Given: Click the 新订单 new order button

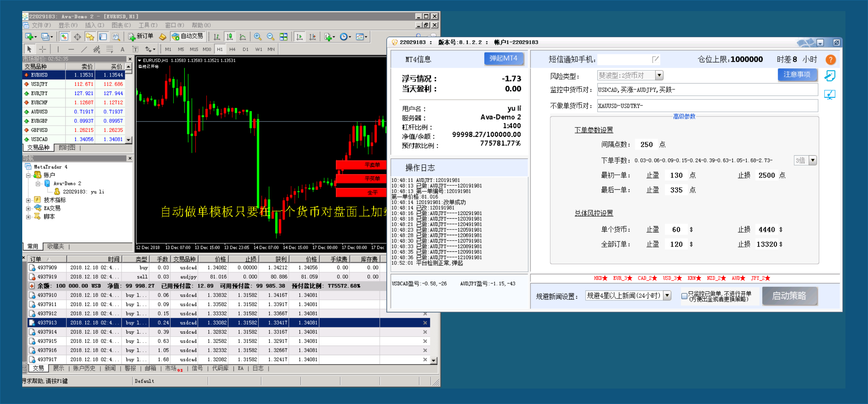Looking at the screenshot, I should 141,36.
